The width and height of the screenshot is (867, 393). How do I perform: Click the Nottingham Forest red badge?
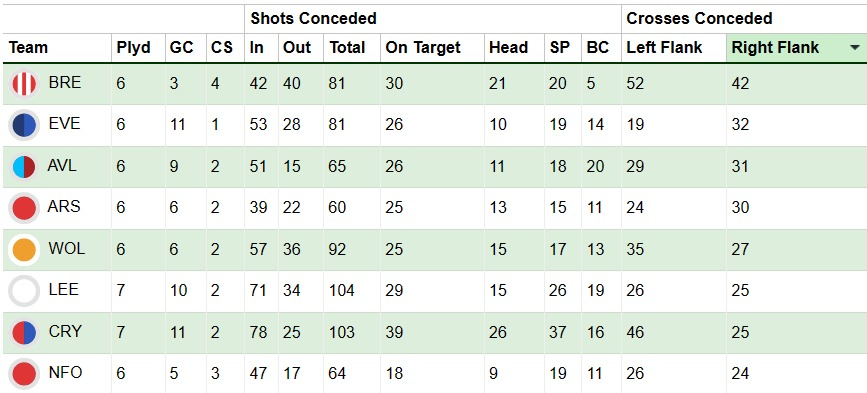tap(24, 374)
